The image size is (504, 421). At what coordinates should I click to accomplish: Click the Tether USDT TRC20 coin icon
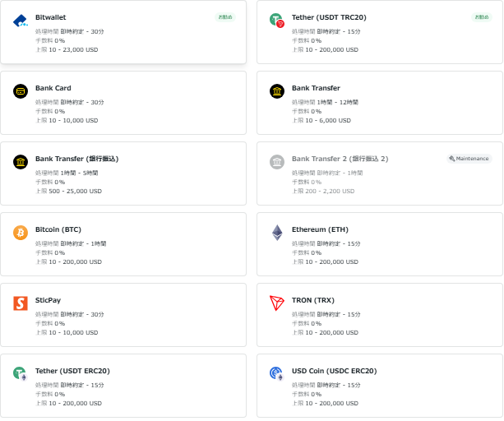click(x=277, y=21)
